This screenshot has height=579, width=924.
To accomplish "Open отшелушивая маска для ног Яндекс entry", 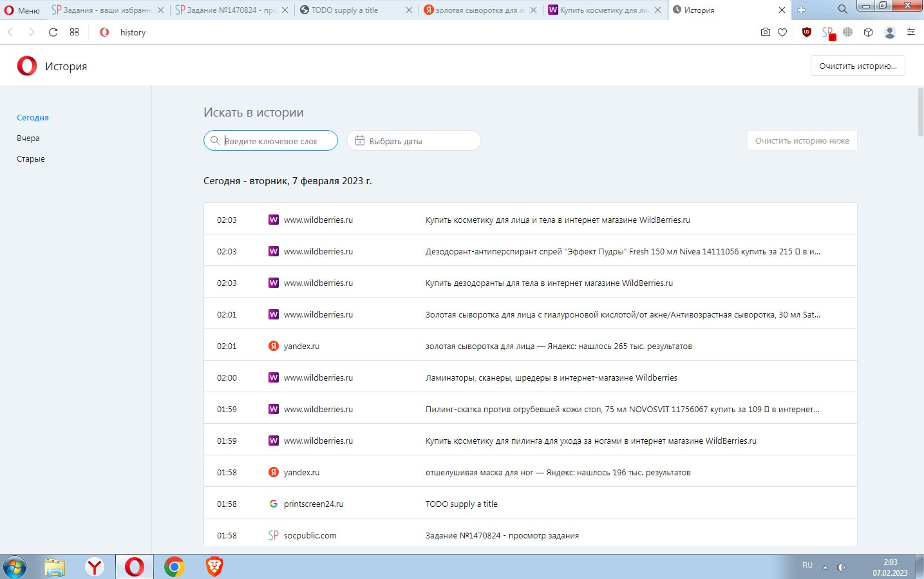I will click(x=530, y=471).
